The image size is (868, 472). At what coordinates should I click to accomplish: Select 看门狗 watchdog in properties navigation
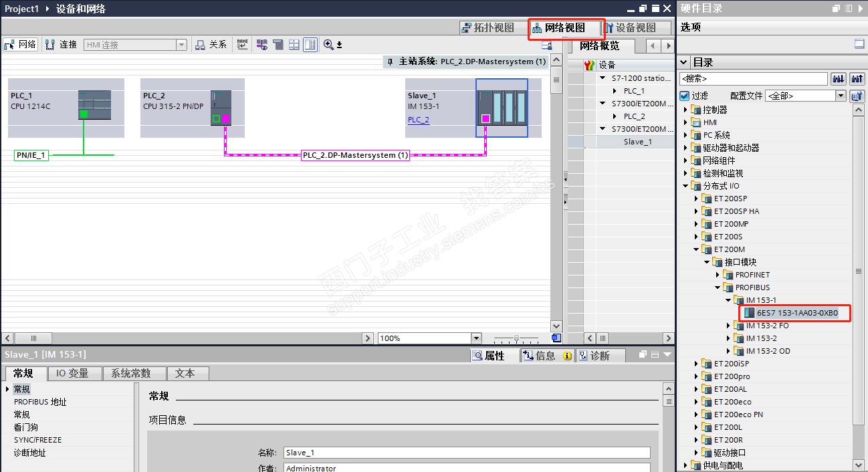point(26,427)
